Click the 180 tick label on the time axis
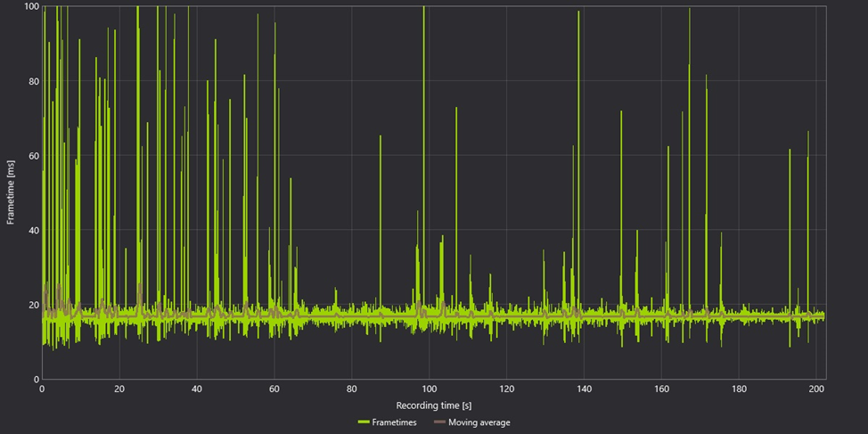868x434 pixels. tap(739, 389)
